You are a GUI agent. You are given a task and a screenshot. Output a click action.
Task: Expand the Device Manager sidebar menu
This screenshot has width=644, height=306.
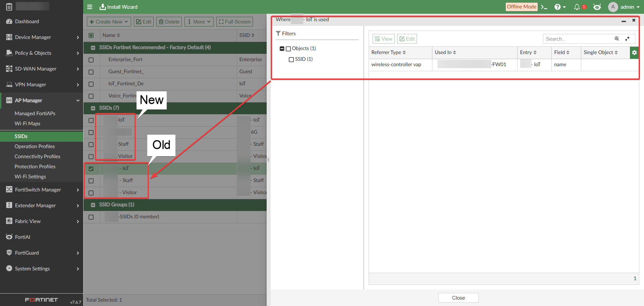click(42, 37)
